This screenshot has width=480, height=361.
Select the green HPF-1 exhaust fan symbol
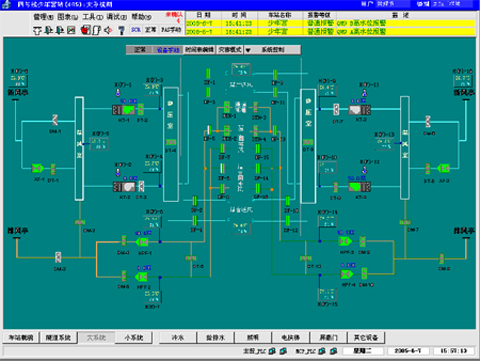coord(142,241)
